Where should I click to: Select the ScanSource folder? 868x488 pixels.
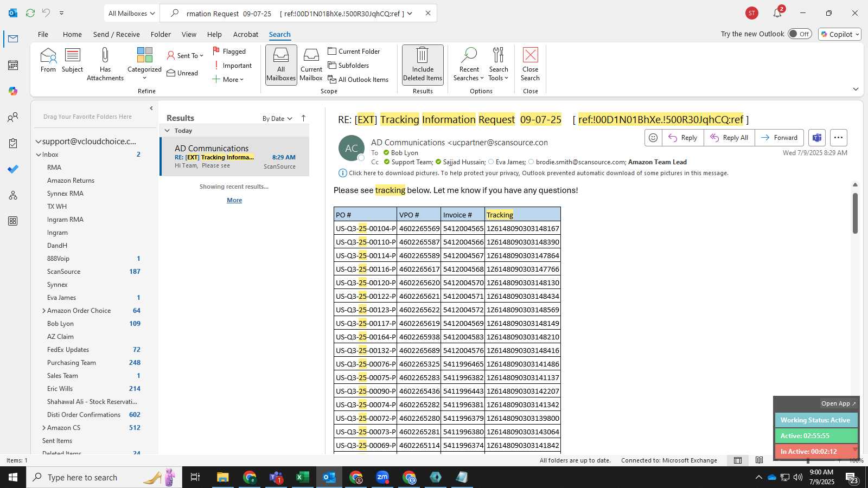point(63,272)
